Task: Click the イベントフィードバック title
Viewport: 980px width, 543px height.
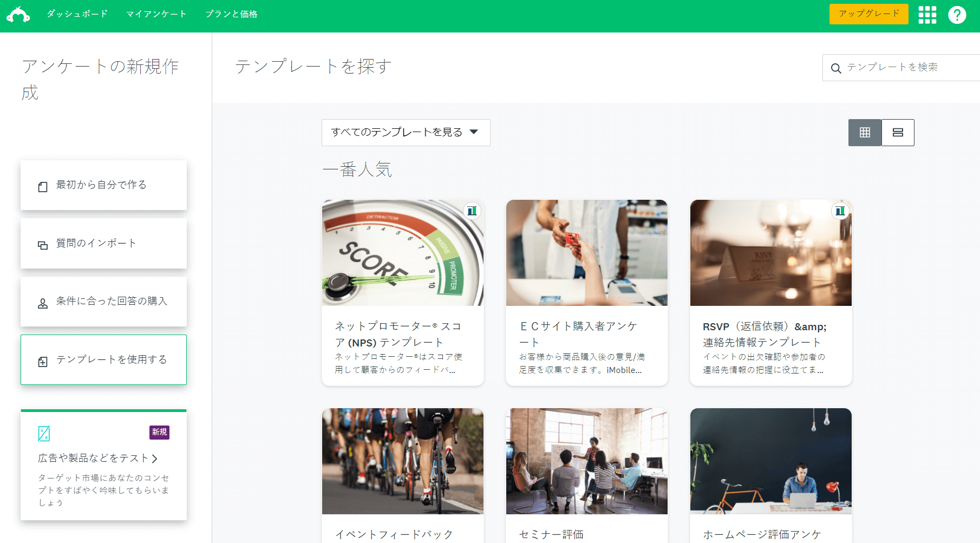Action: (394, 534)
